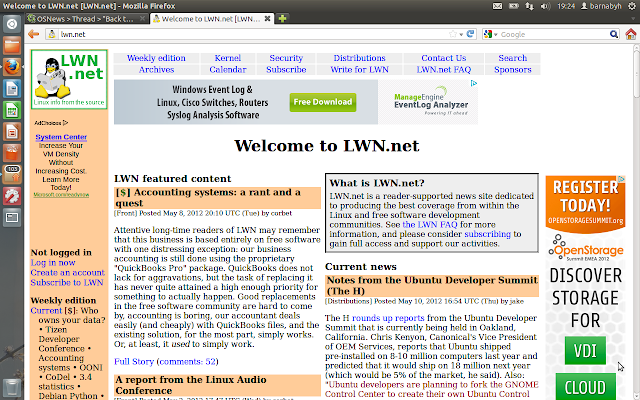Launch LibreOffice Calc from launcher
This screenshot has width=640, height=400.
(12, 110)
